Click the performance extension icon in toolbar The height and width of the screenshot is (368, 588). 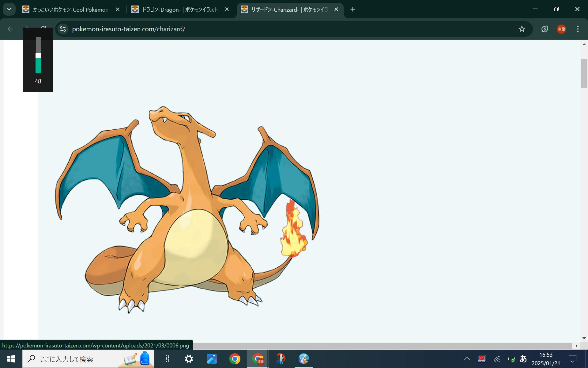click(545, 29)
